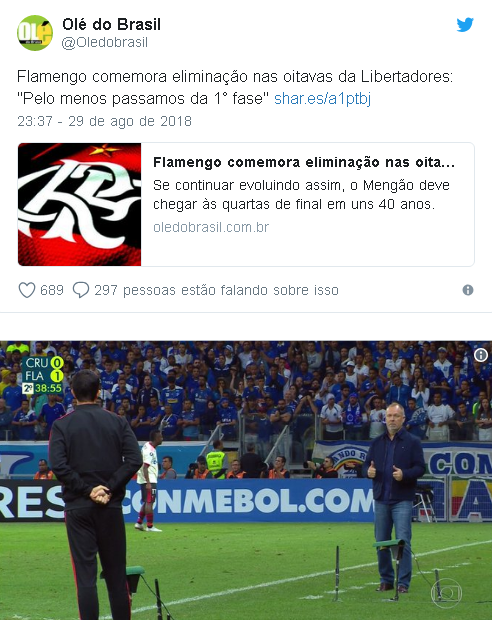This screenshot has width=492, height=620.
Task: Follow the shar.es/a1ptbj short link
Action: coord(322,98)
